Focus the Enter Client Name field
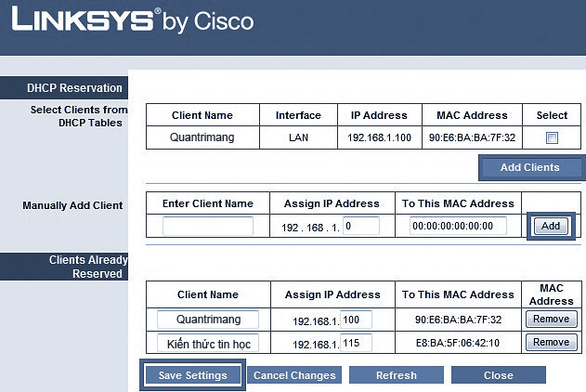 coord(208,226)
